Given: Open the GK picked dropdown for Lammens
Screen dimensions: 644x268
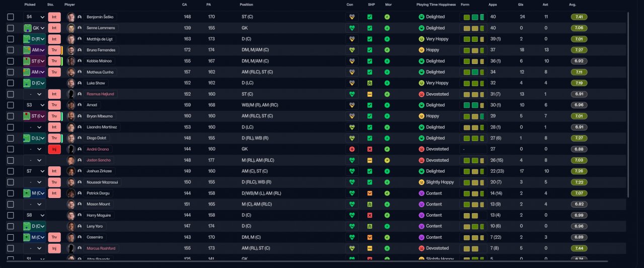Looking at the screenshot, I should pyautogui.click(x=34, y=28).
